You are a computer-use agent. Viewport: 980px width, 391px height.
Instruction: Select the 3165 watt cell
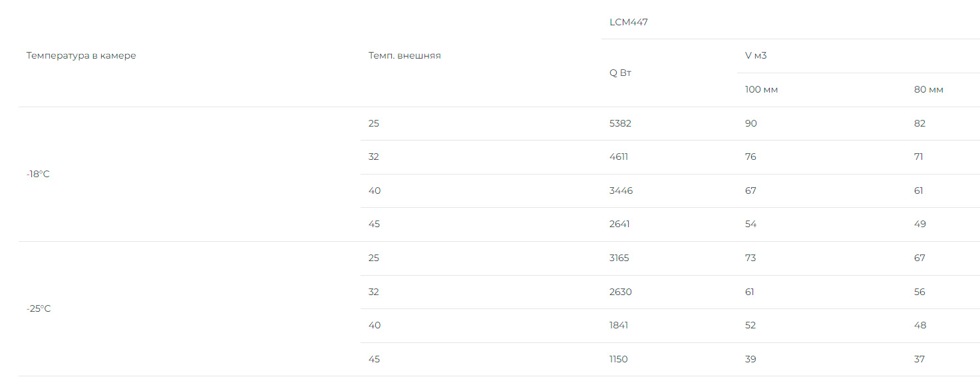[x=619, y=258]
